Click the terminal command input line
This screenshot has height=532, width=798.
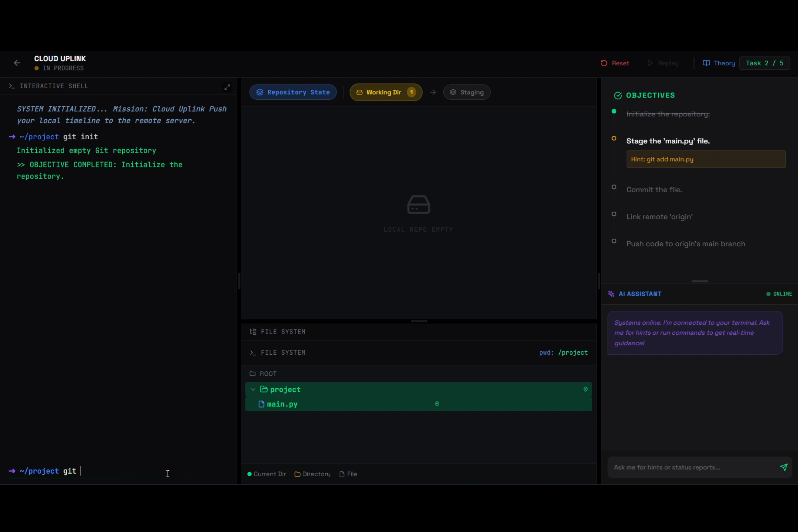[148, 471]
